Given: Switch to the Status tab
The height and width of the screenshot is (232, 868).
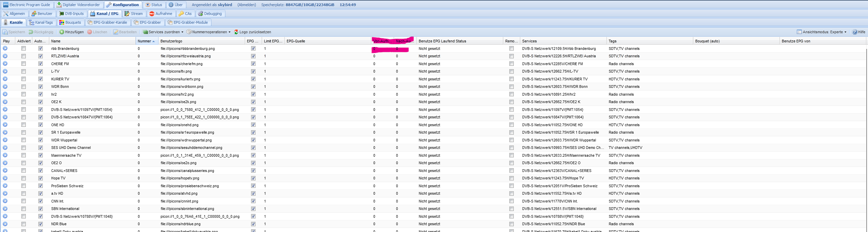Looking at the screenshot, I should (154, 5).
